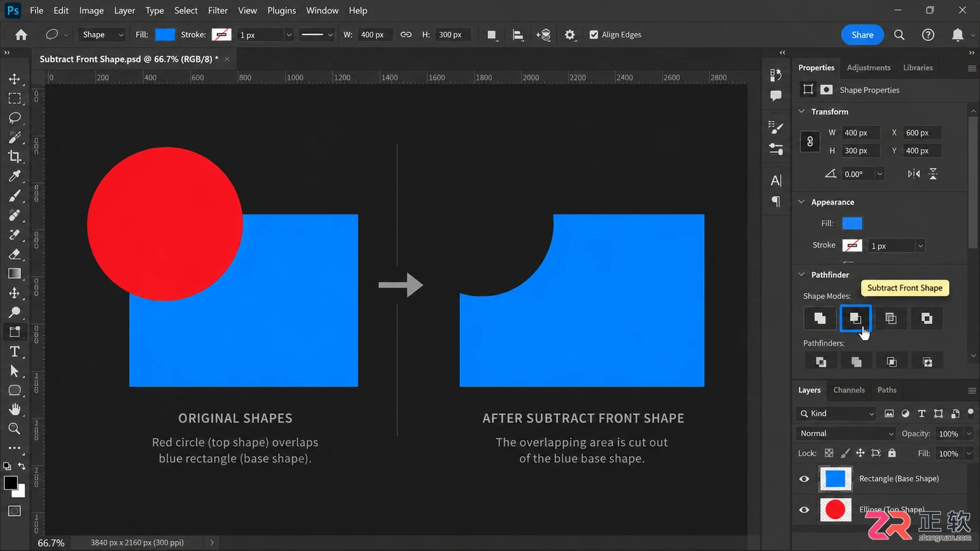Click the Exclude shape mode button

(x=926, y=318)
